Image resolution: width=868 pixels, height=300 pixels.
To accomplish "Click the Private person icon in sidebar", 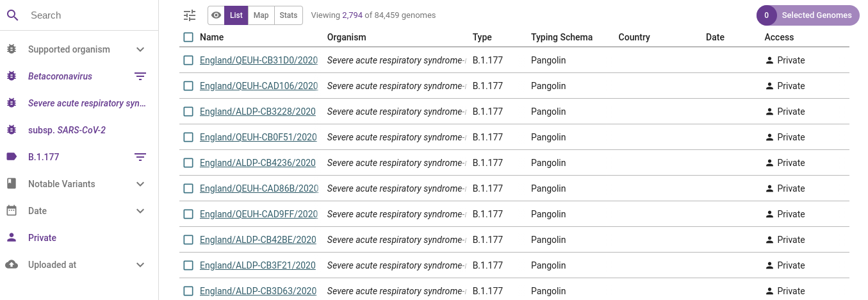I will (x=12, y=238).
